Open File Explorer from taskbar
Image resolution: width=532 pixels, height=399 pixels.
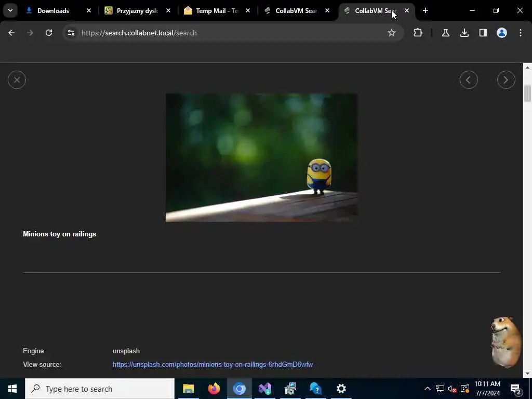pyautogui.click(x=188, y=389)
